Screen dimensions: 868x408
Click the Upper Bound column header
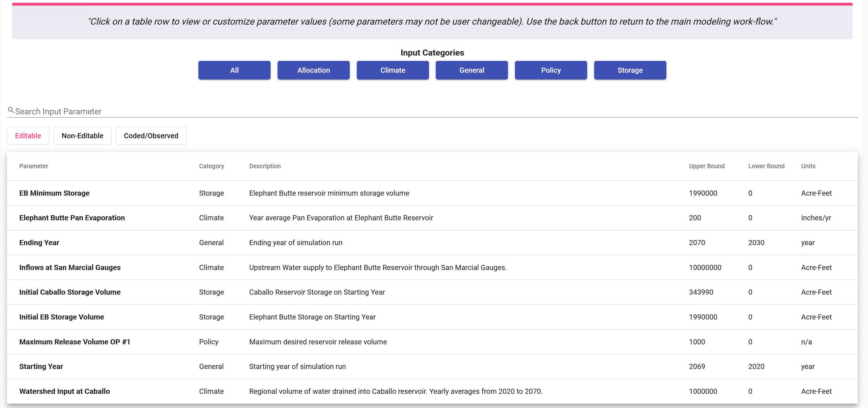click(x=707, y=166)
